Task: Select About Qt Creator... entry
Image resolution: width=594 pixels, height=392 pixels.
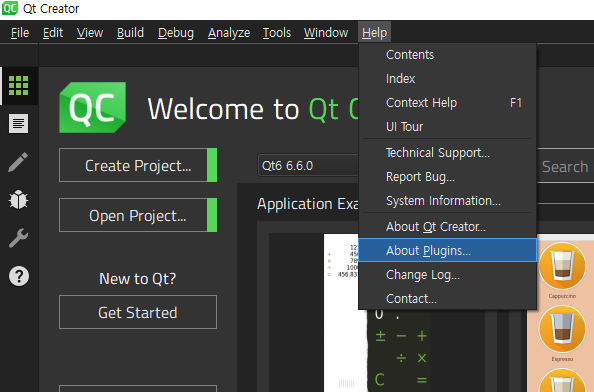Action: 447,227
